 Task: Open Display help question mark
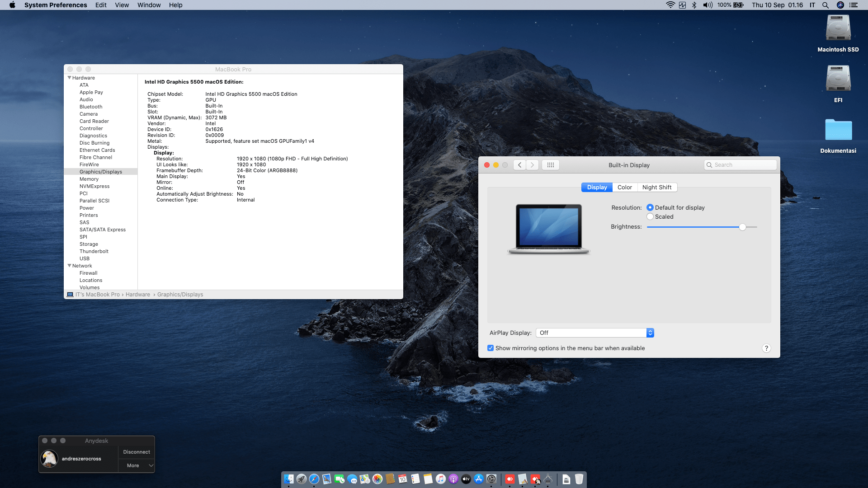pyautogui.click(x=766, y=348)
